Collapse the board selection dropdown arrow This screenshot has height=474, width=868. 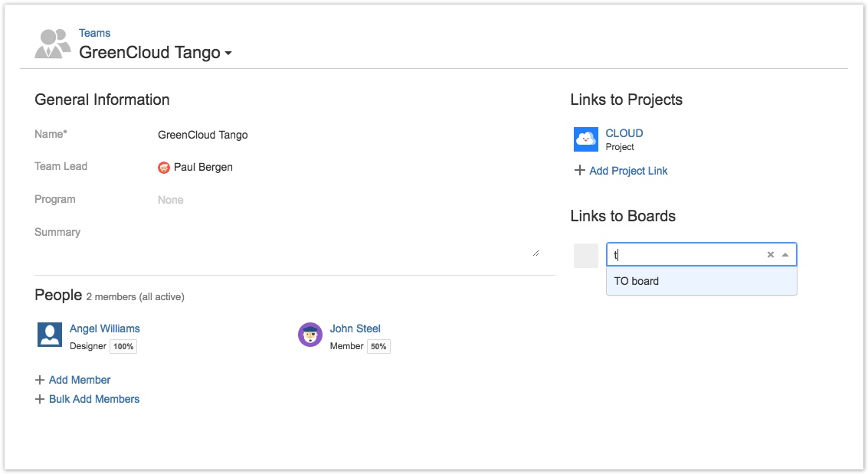[x=785, y=255]
